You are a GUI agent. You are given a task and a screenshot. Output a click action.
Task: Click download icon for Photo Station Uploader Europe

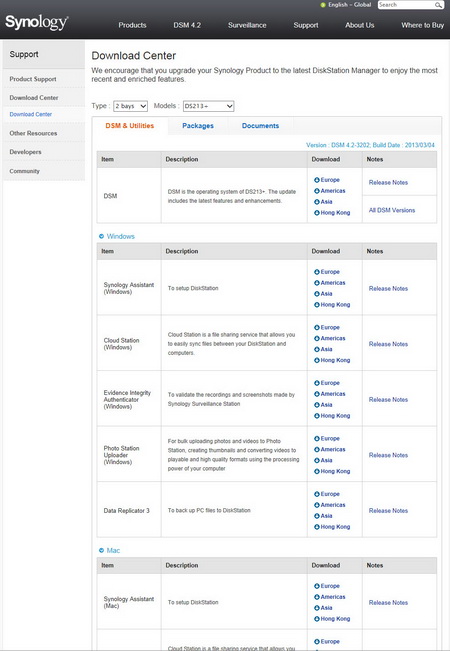click(317, 438)
